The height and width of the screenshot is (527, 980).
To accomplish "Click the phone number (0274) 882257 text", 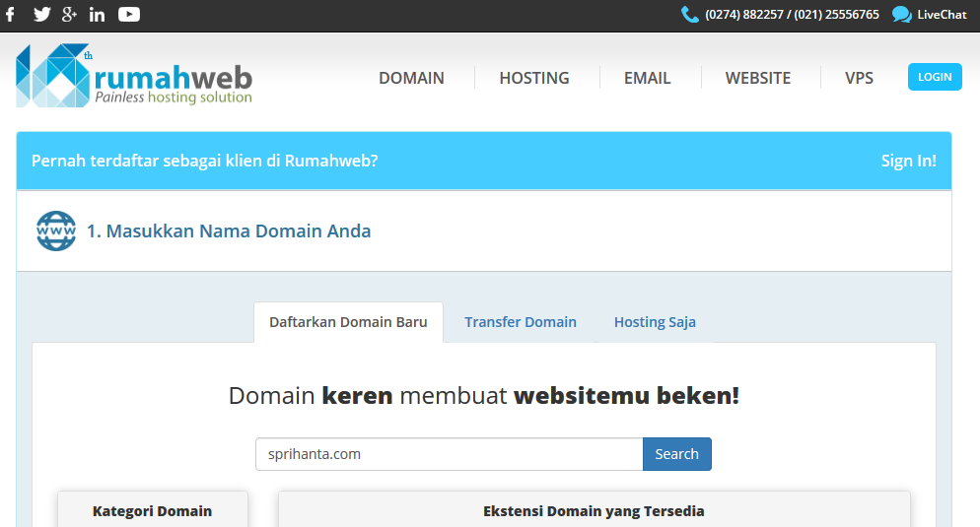I will [x=744, y=15].
